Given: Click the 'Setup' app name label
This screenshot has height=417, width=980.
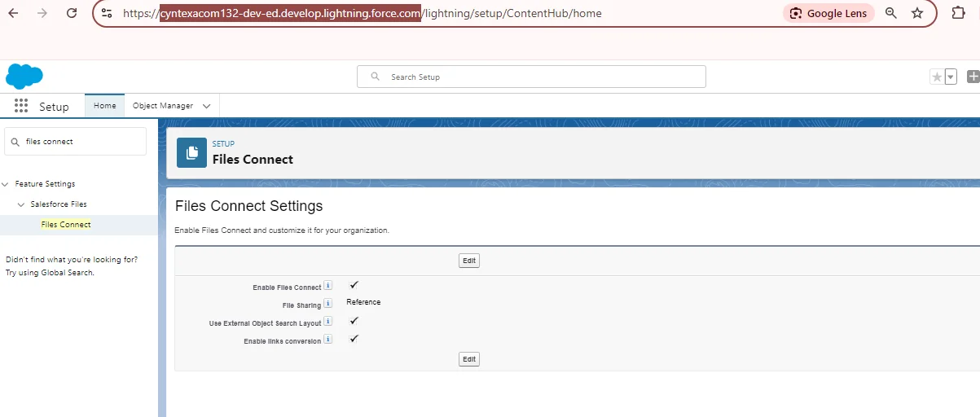Looking at the screenshot, I should (54, 107).
